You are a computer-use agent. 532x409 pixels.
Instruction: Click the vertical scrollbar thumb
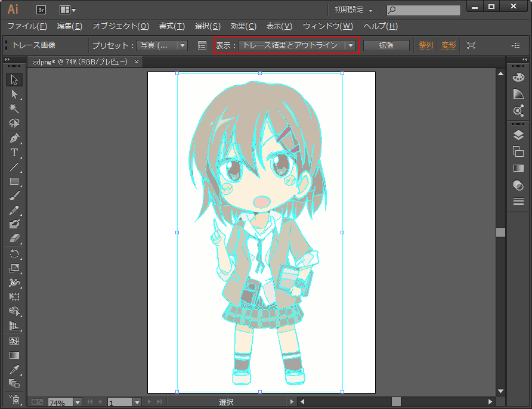(x=500, y=232)
